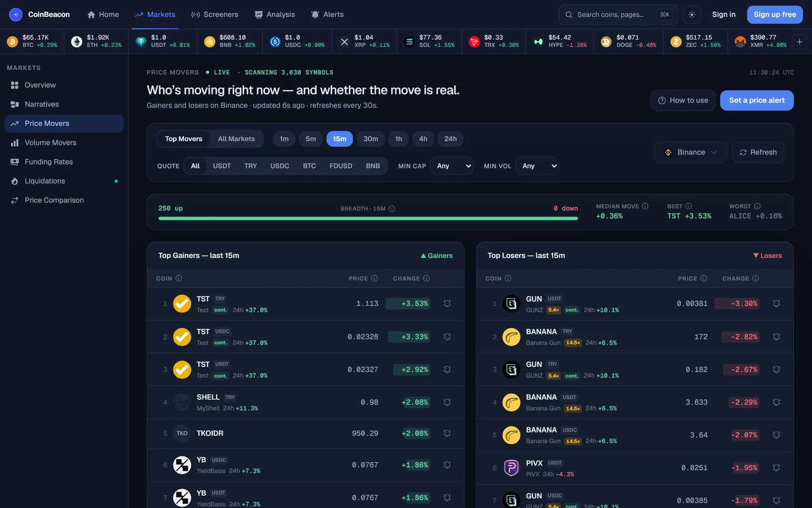Click the Refresh button
Screen dimensions: 812x508
pos(758,152)
